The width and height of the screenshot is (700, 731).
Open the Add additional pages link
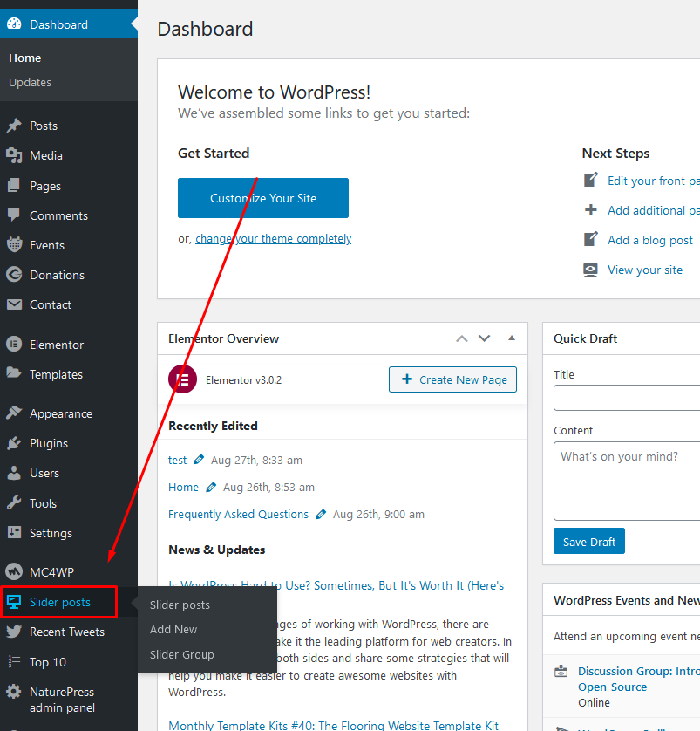654,210
